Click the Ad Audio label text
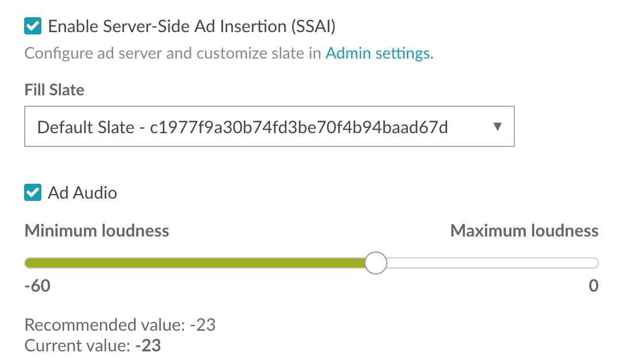The image size is (631, 364). click(x=83, y=193)
